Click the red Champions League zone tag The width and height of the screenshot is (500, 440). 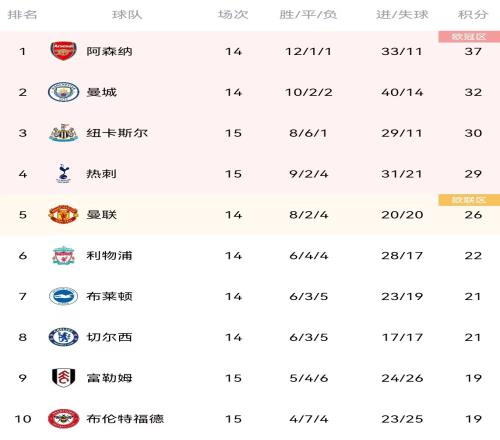[469, 37]
